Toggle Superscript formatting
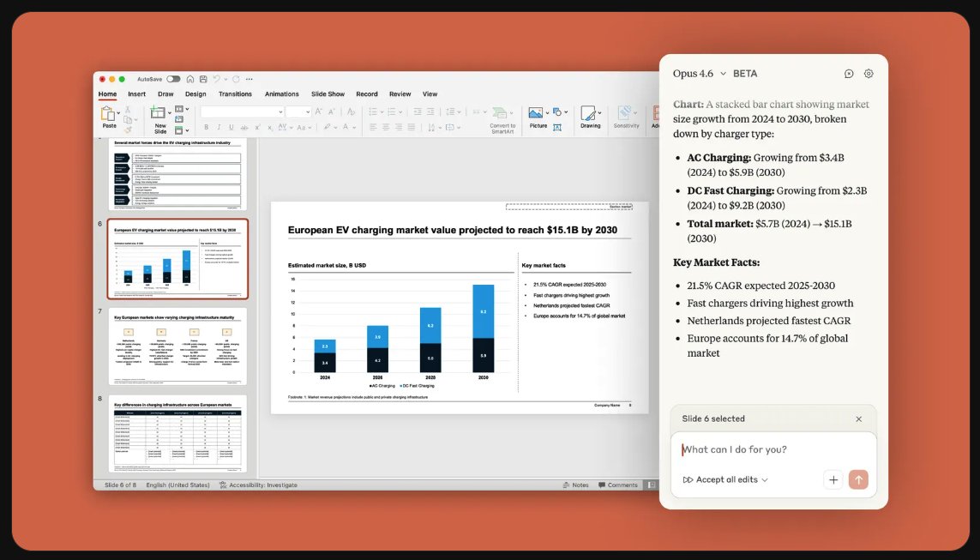Viewport: 980px width, 560px height. [x=257, y=127]
